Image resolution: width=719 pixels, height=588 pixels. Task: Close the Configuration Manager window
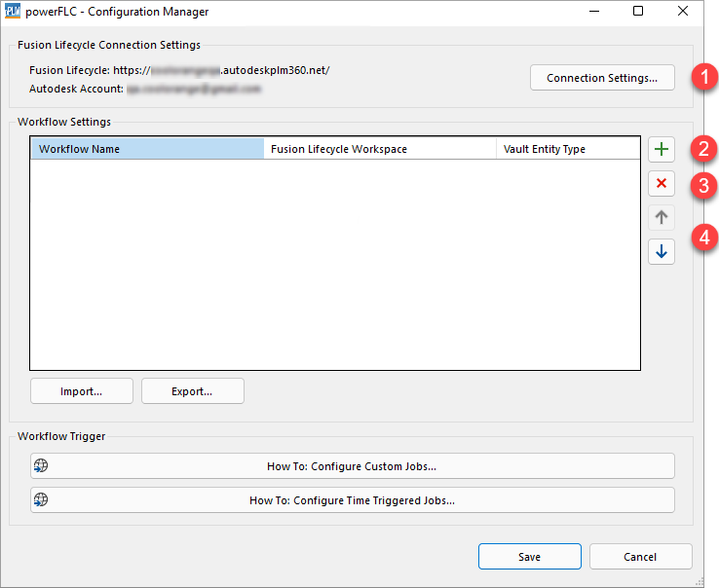click(683, 12)
